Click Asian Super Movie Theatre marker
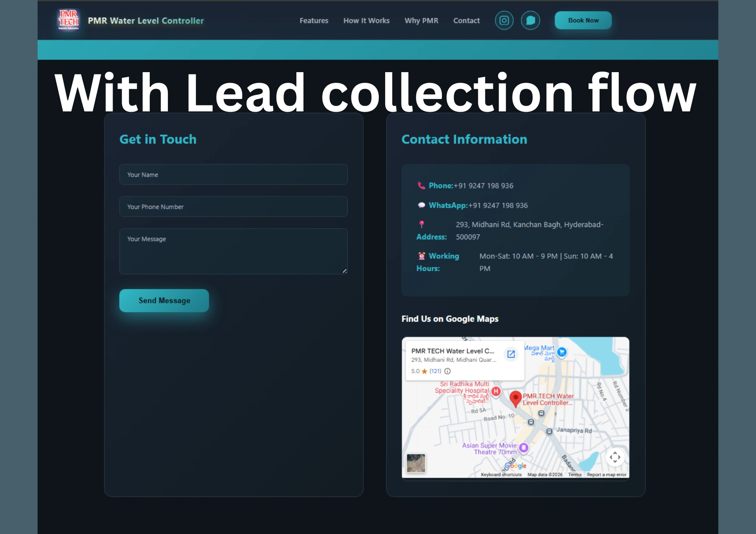The image size is (756, 534). coord(524,448)
